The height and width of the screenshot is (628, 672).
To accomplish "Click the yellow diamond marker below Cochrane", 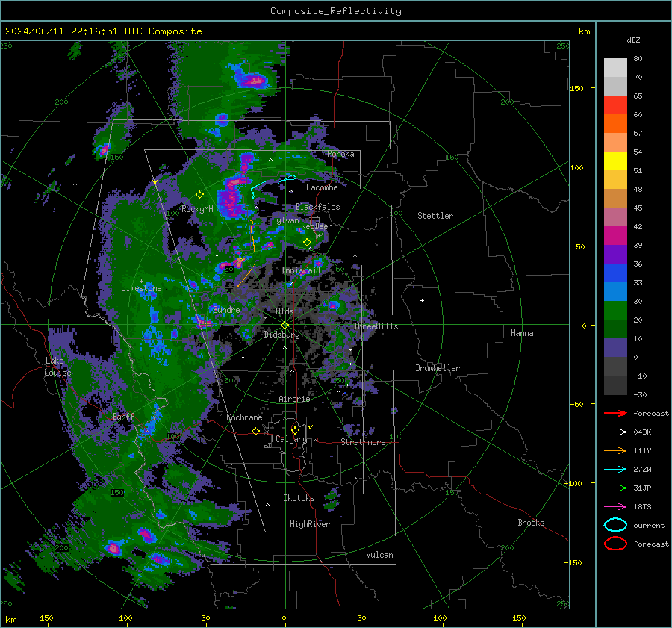I will click(x=255, y=431).
